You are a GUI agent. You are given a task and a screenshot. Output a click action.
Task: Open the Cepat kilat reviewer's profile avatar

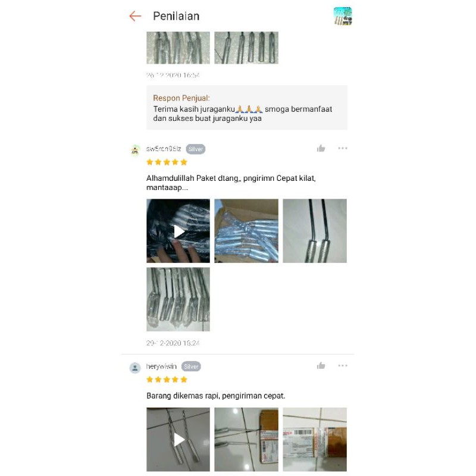(x=135, y=150)
